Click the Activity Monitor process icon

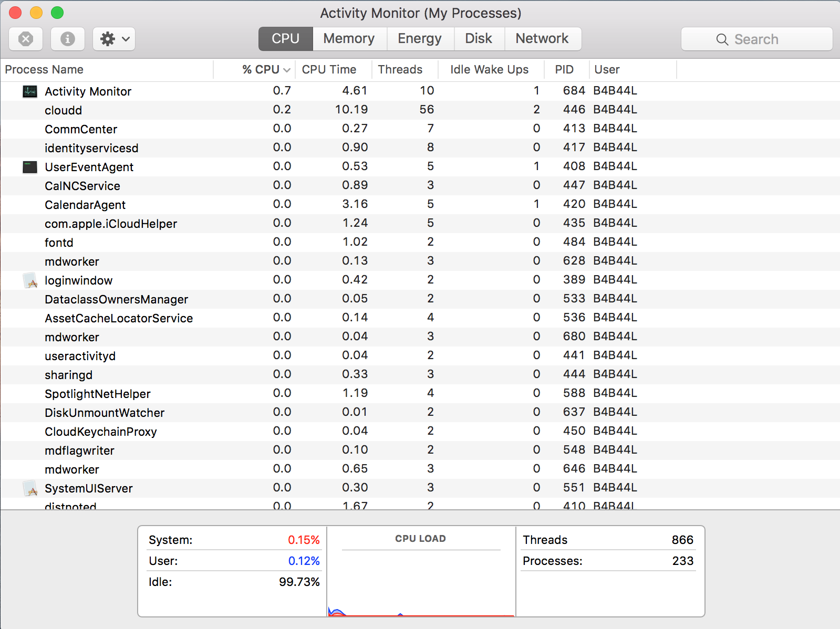pyautogui.click(x=30, y=91)
